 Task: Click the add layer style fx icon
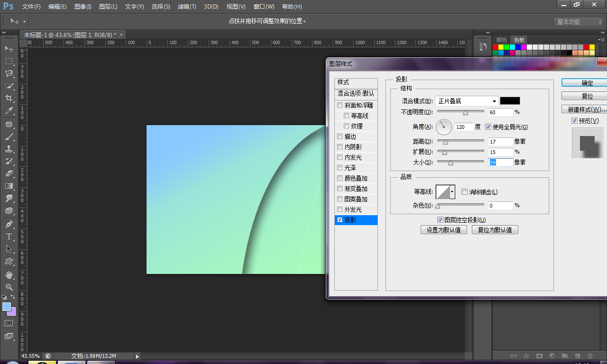point(526,355)
